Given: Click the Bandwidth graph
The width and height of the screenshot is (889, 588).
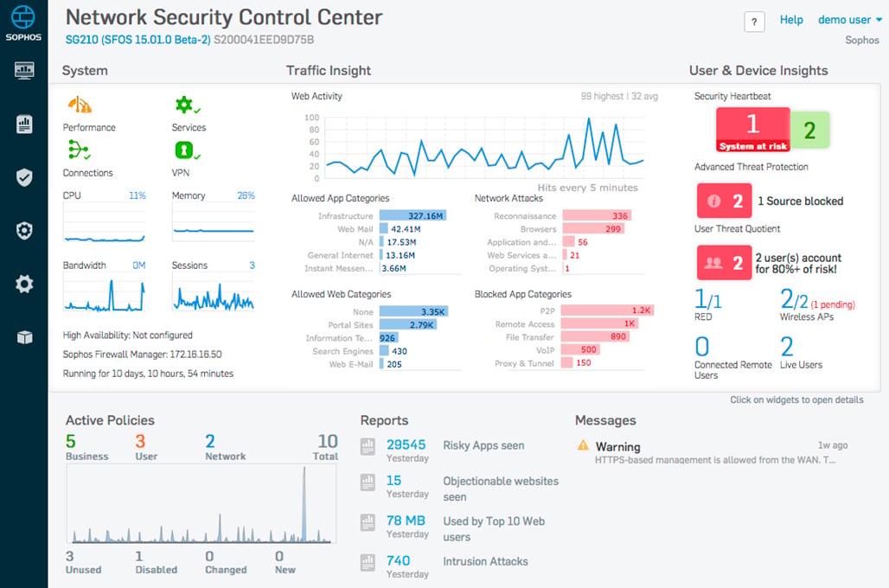Looking at the screenshot, I should click(105, 292).
